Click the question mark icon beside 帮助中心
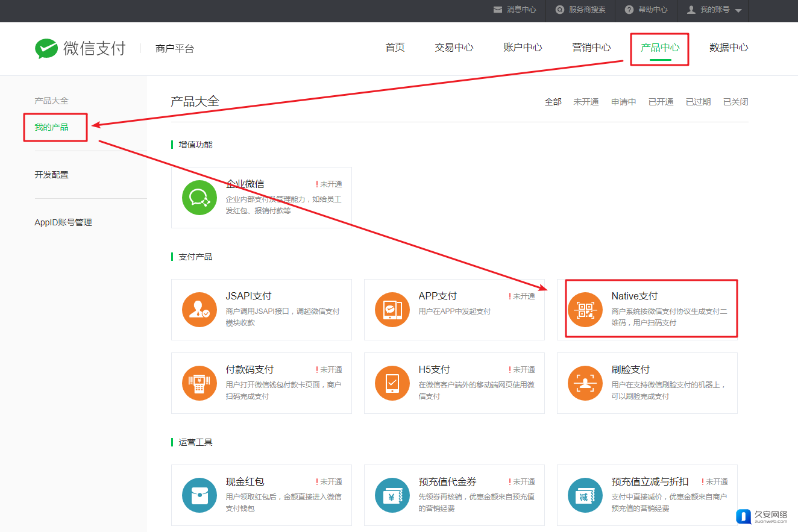This screenshot has height=532, width=798. click(629, 10)
